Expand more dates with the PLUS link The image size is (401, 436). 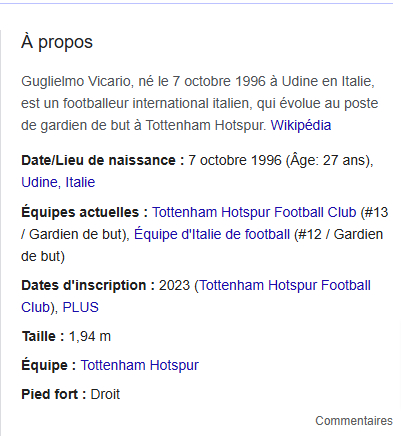tap(81, 307)
